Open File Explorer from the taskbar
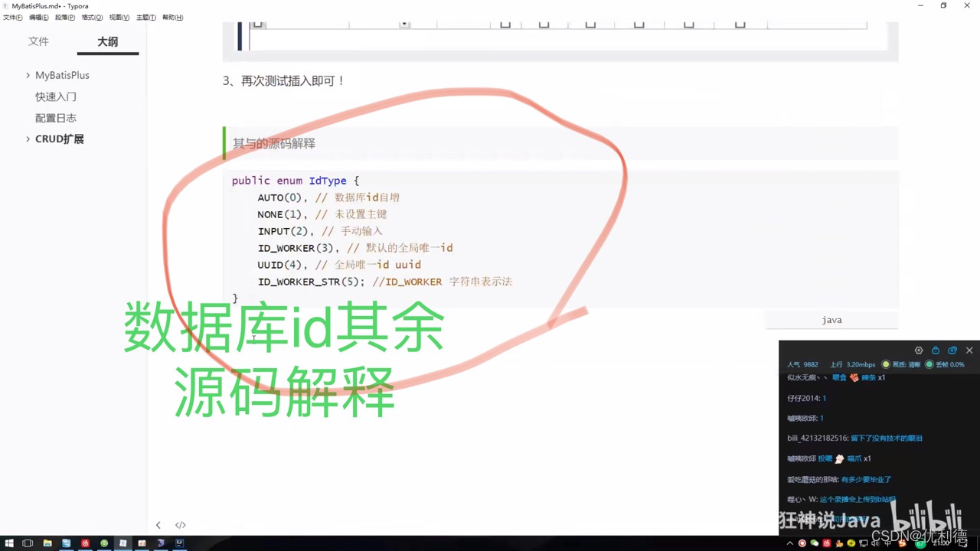This screenshot has width=980, height=551. 47,543
